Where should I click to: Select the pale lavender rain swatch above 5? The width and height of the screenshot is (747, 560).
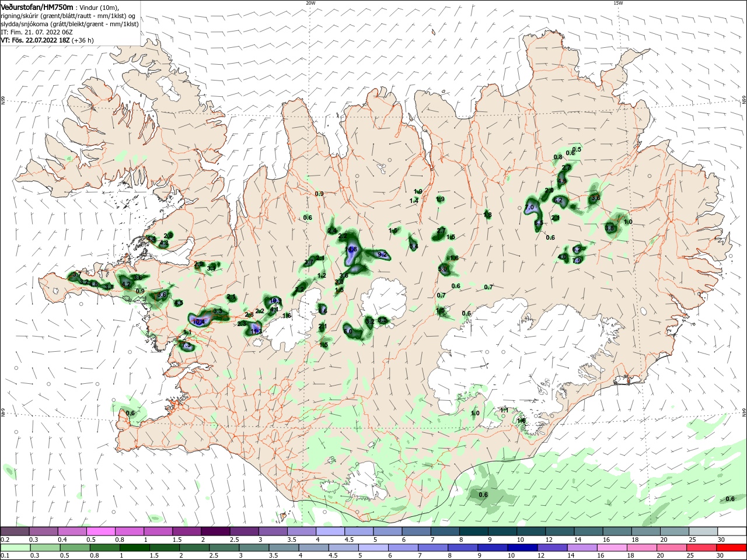tap(372, 548)
